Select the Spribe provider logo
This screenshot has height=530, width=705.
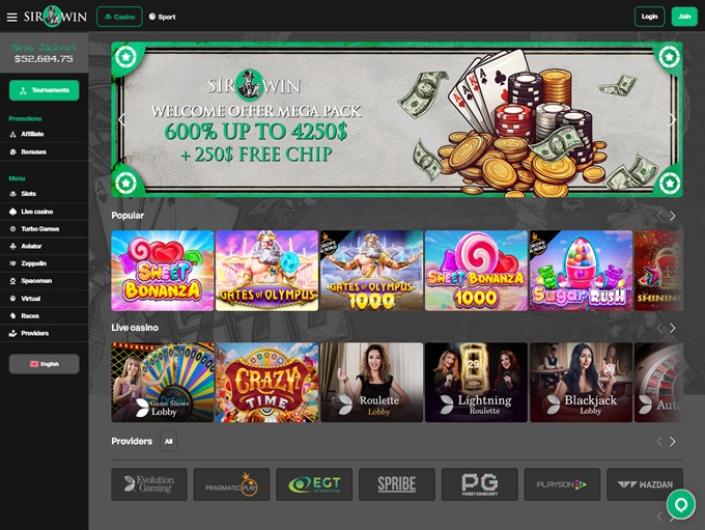[x=397, y=484]
